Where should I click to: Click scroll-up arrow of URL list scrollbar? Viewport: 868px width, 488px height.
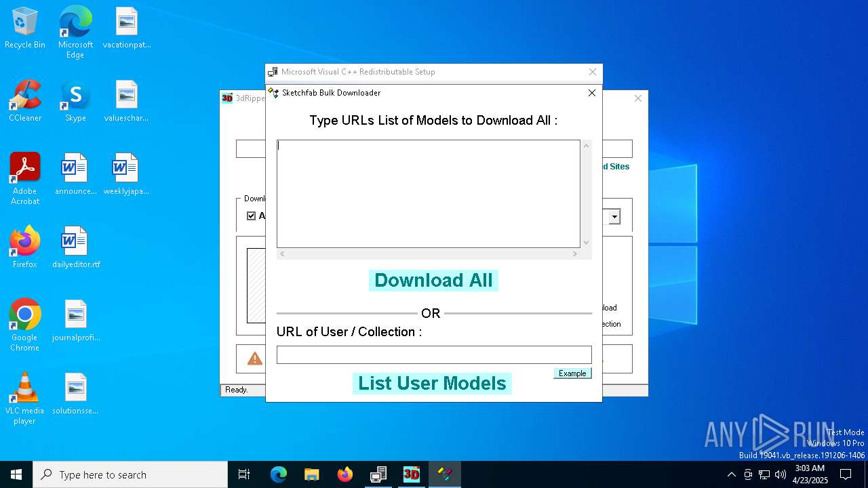587,146
